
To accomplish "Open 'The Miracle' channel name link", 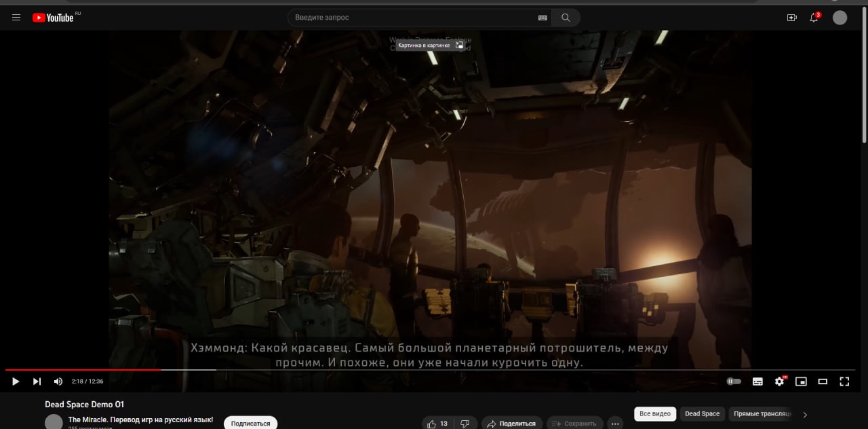I will [140, 420].
